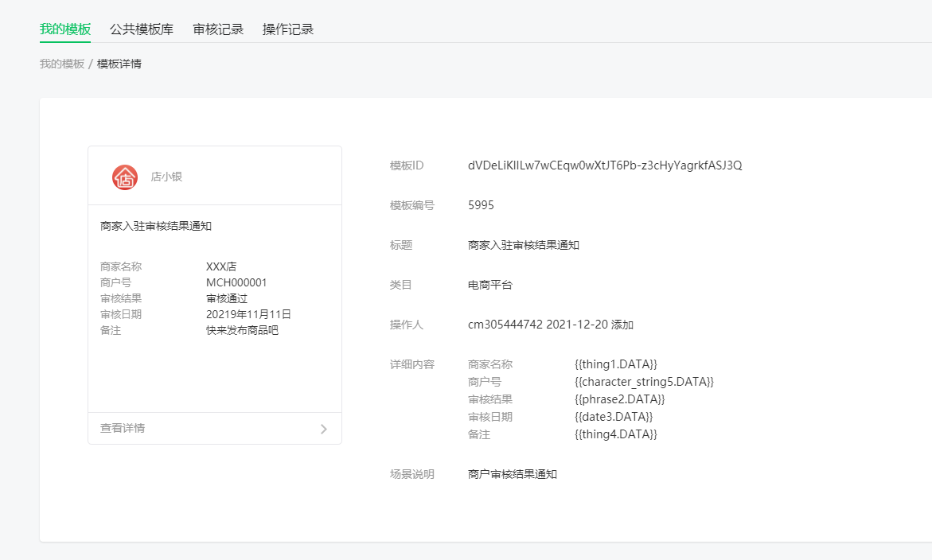Click the chevron arrow next to 查看详情

(x=323, y=429)
